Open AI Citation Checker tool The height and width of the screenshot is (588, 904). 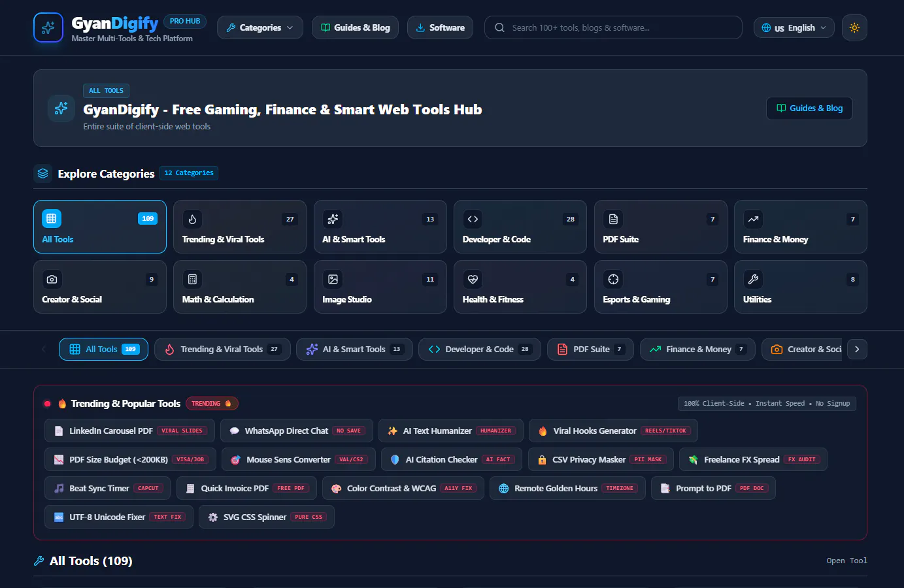(x=452, y=460)
